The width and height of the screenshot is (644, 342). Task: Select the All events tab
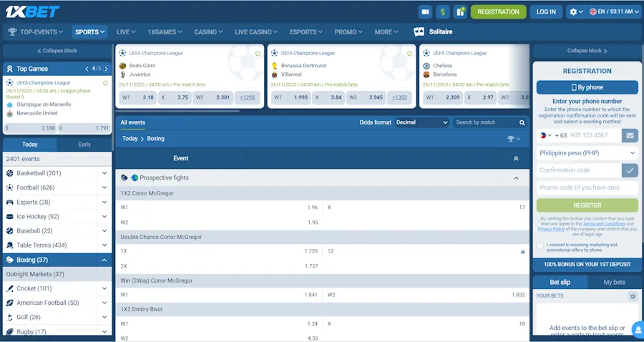(x=132, y=122)
